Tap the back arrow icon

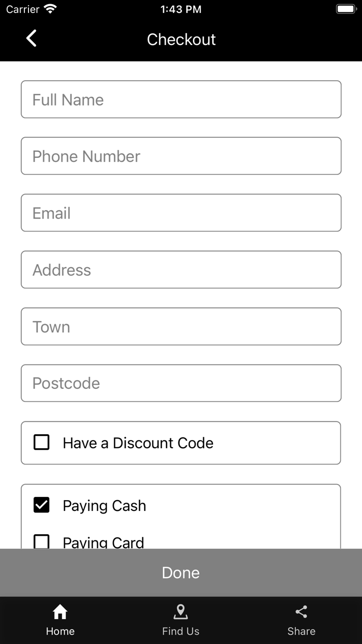32,38
